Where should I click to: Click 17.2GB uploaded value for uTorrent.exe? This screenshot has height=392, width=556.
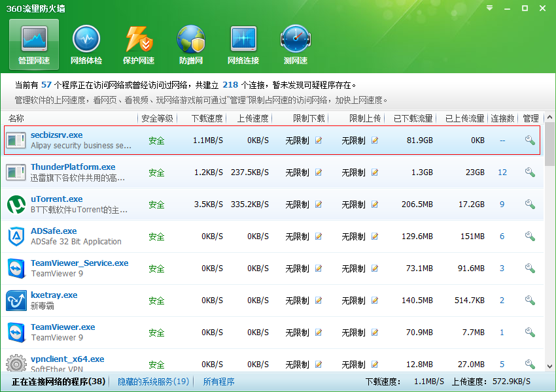472,204
